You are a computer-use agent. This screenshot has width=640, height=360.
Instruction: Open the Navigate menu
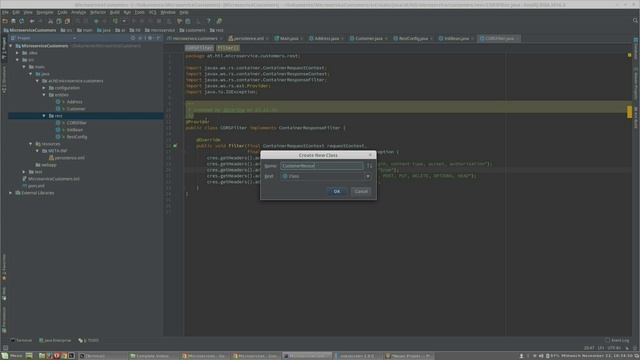(45, 12)
